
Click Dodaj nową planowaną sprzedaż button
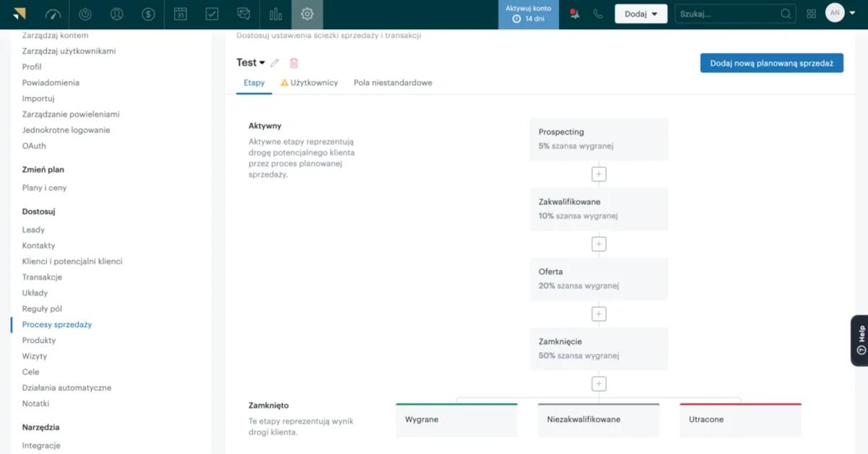(772, 63)
